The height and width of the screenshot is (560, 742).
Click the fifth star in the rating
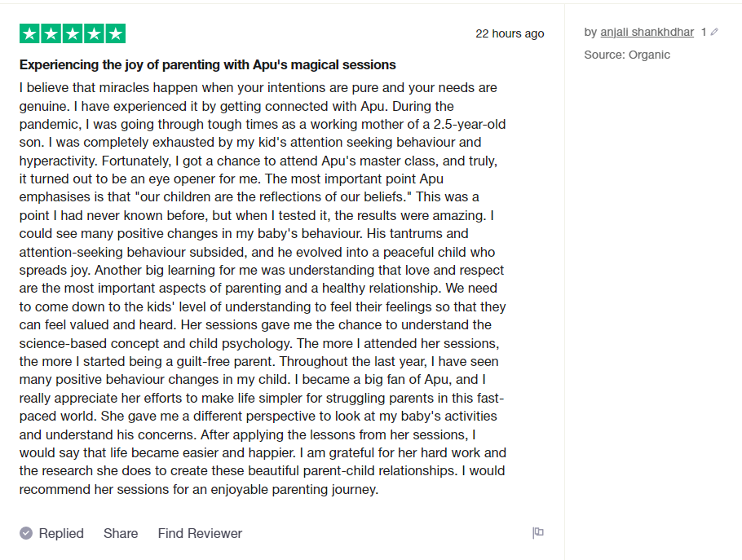tap(115, 34)
